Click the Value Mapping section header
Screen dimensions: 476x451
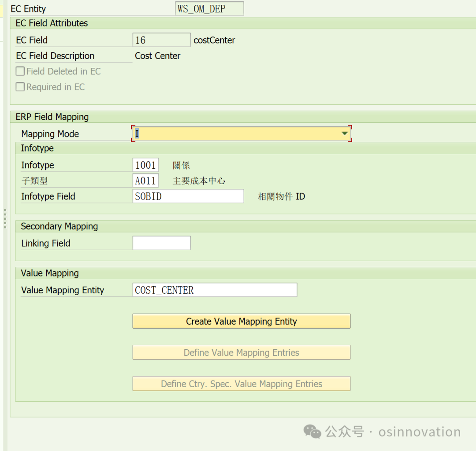[50, 273]
